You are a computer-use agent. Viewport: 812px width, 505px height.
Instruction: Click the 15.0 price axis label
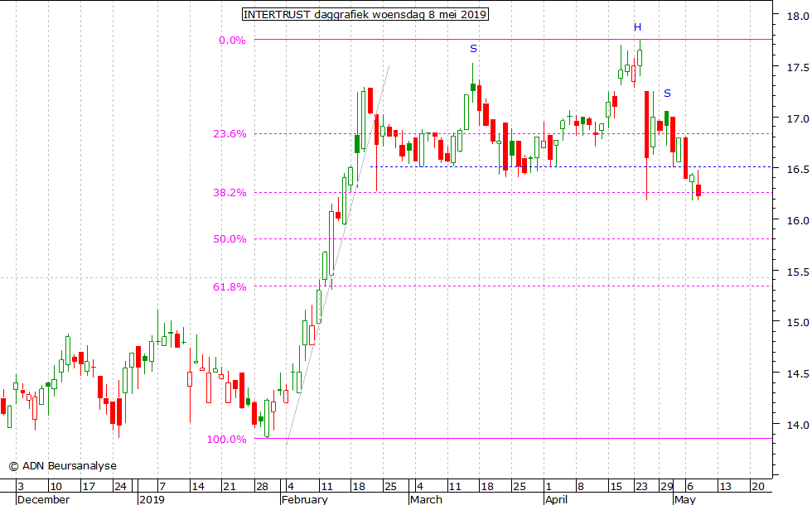797,322
